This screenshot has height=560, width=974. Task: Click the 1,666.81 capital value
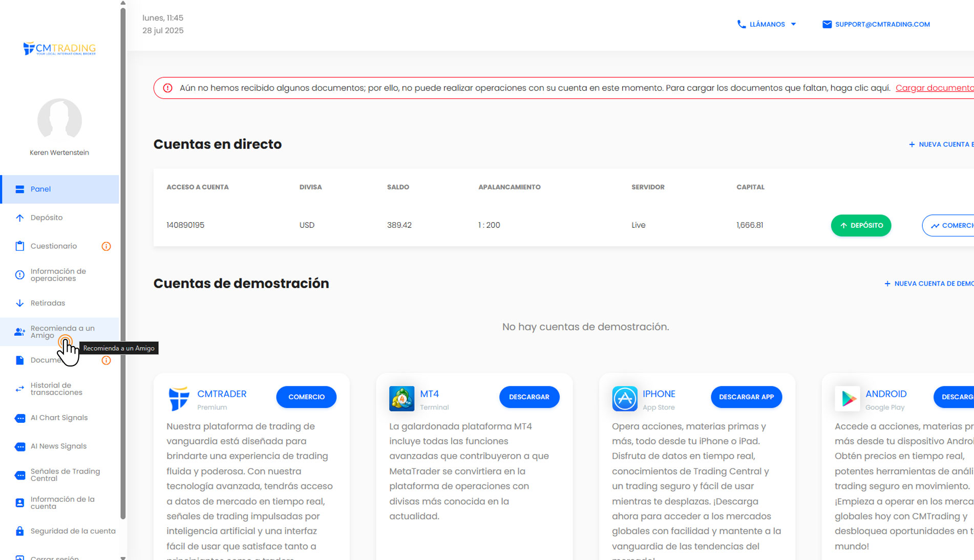tap(750, 225)
